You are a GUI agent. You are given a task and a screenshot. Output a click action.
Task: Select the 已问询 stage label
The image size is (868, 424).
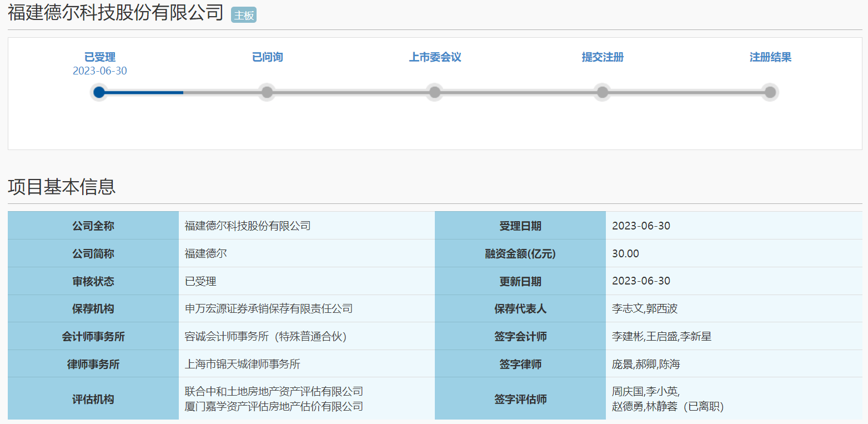coord(268,57)
